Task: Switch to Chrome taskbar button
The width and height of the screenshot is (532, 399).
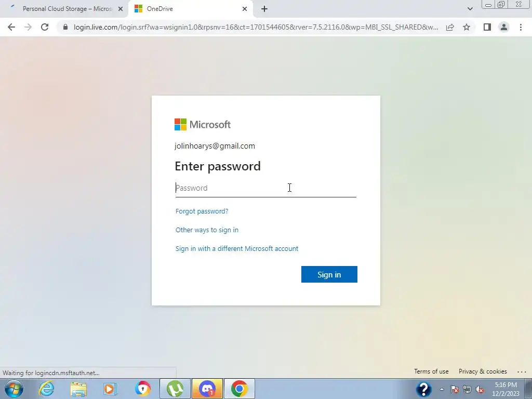Action: click(239, 389)
